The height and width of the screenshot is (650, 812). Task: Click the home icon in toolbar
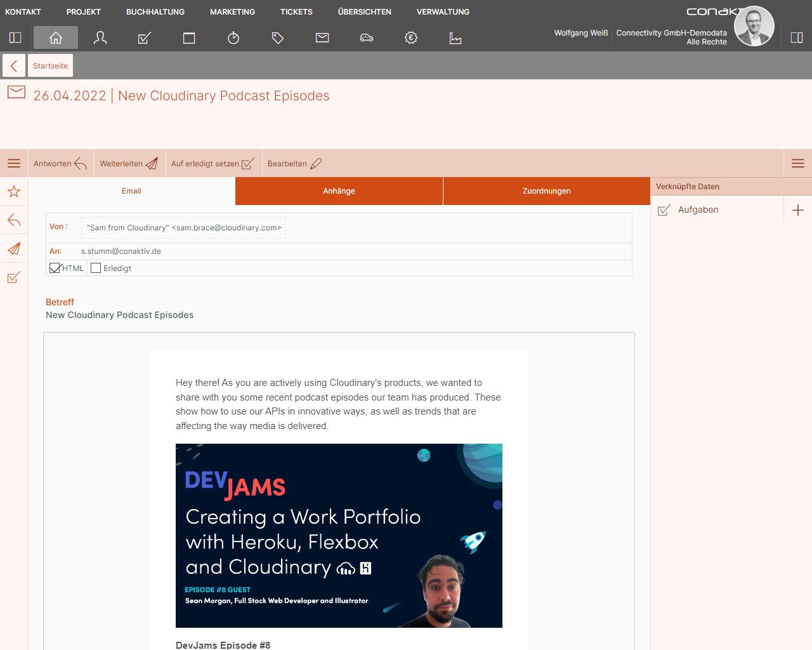[56, 38]
